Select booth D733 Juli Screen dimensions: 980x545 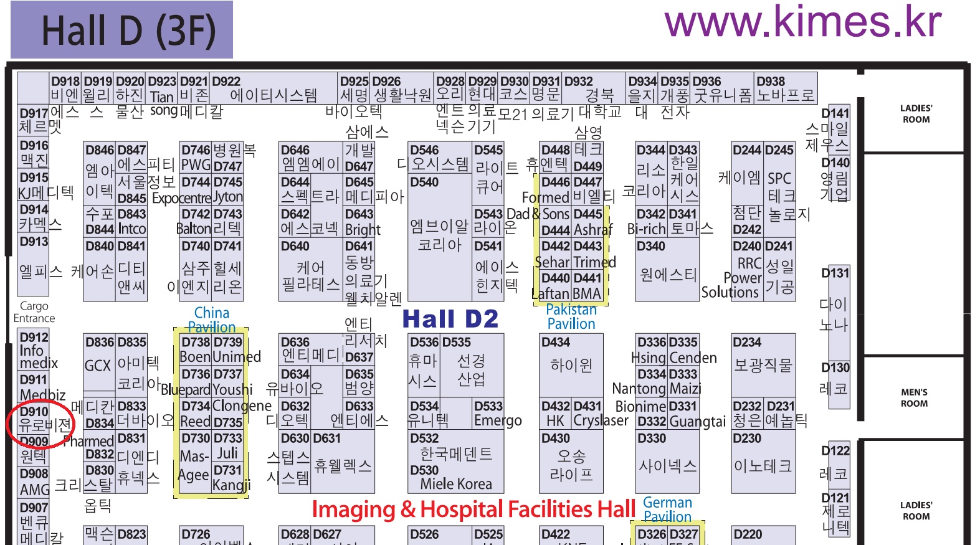click(x=228, y=446)
